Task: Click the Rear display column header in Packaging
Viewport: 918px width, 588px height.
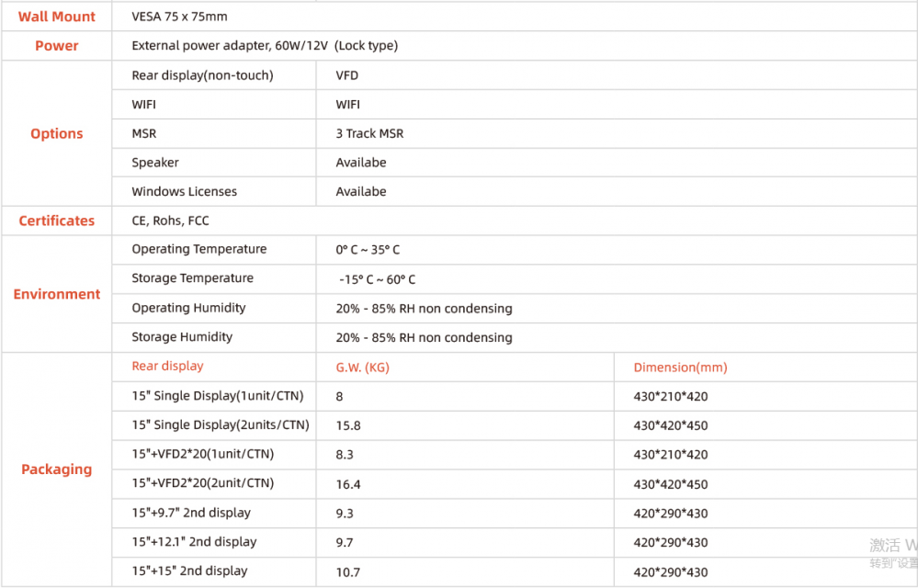Action: [x=167, y=367]
